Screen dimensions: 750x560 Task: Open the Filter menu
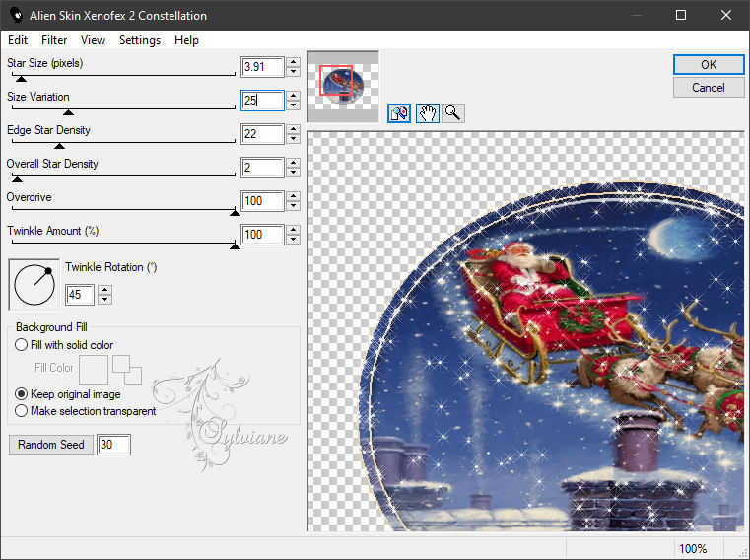pos(54,40)
